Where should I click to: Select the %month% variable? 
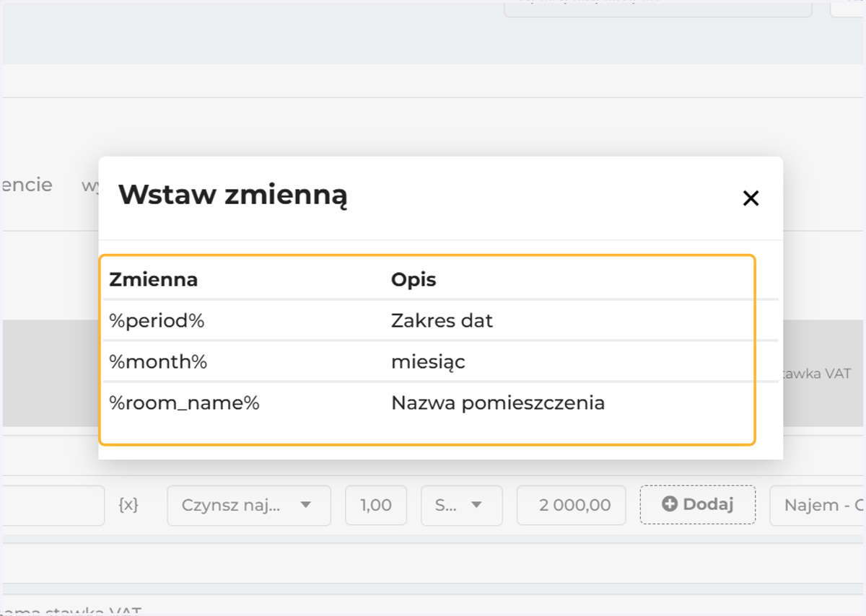158,362
